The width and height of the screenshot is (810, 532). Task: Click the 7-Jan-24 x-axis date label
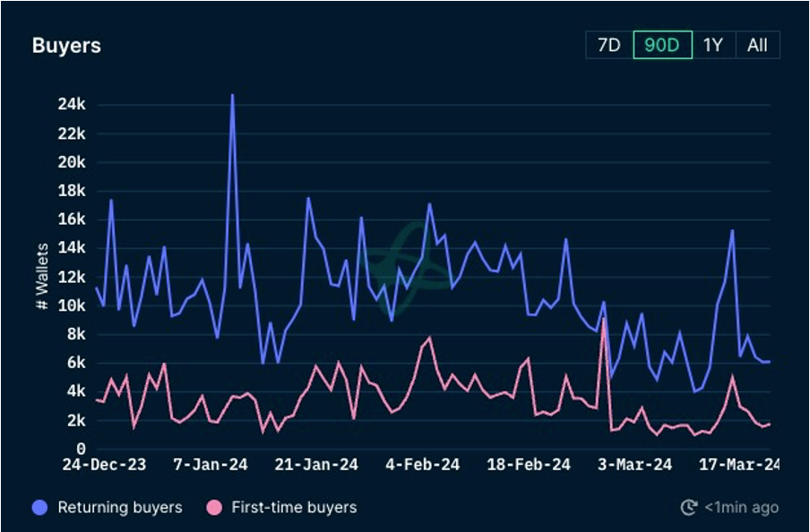pos(210,465)
